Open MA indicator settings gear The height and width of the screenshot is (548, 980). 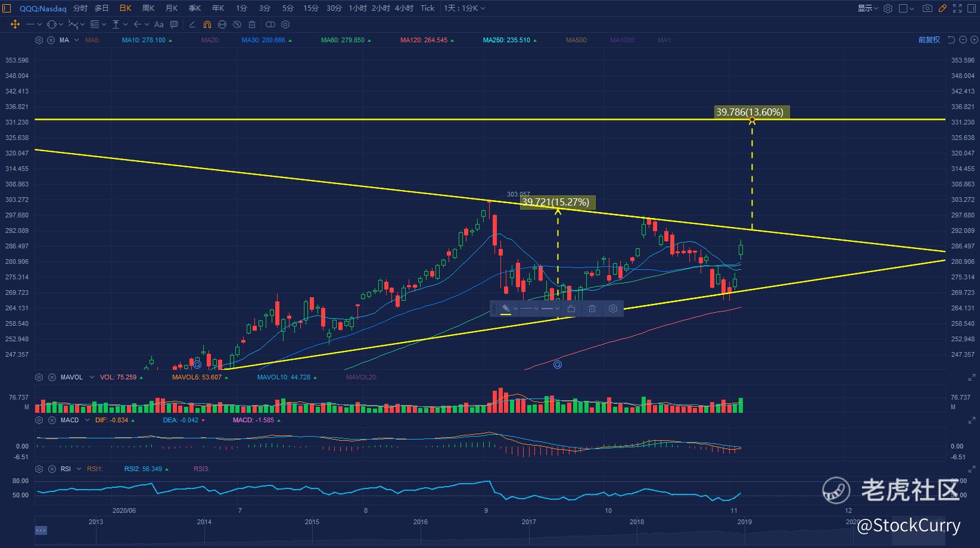[39, 40]
